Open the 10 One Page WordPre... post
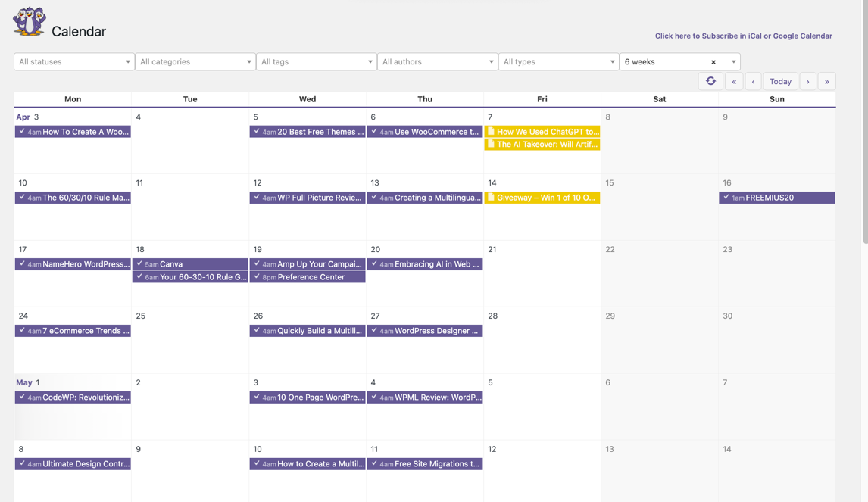Screen dimensions: 868x502 click(308, 397)
